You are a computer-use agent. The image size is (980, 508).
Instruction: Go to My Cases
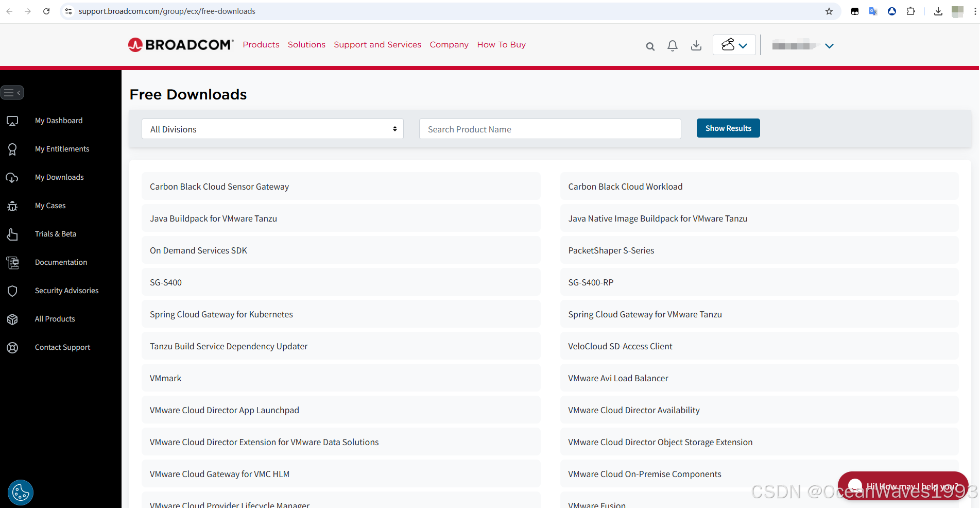[x=50, y=206]
